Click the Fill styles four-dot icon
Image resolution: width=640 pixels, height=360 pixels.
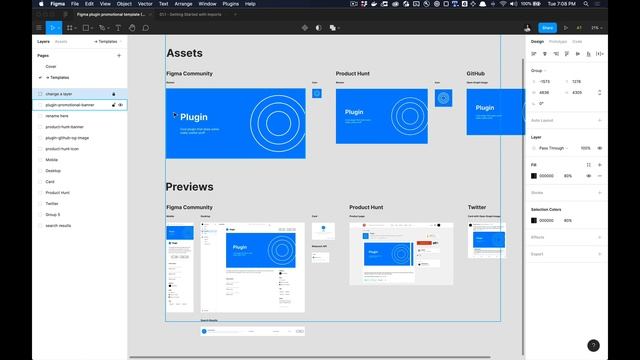pyautogui.click(x=589, y=165)
